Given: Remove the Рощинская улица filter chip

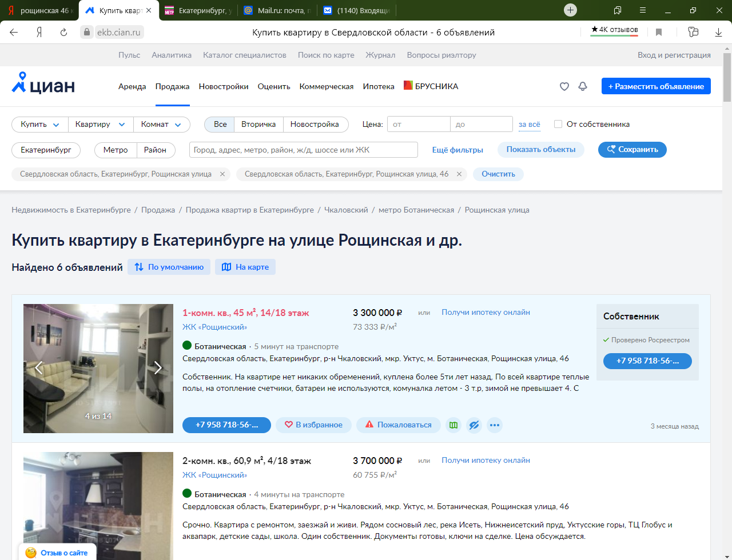Looking at the screenshot, I should coord(222,174).
